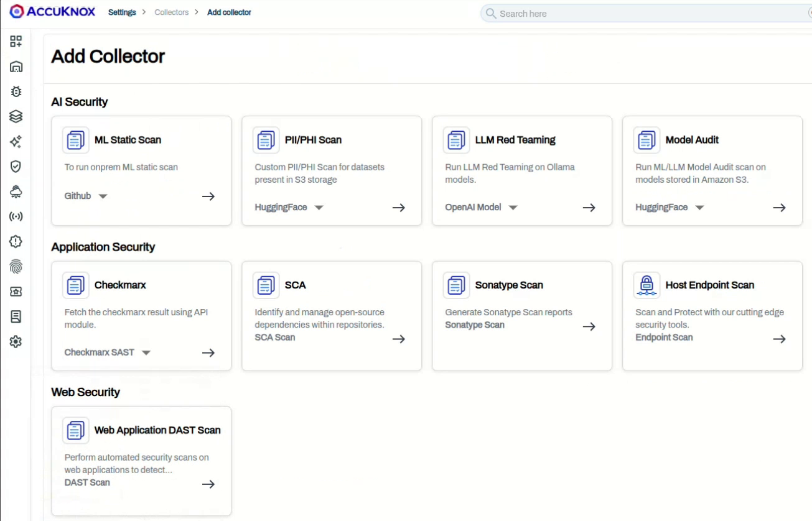
Task: Click the search magnifier icon
Action: coord(491,13)
